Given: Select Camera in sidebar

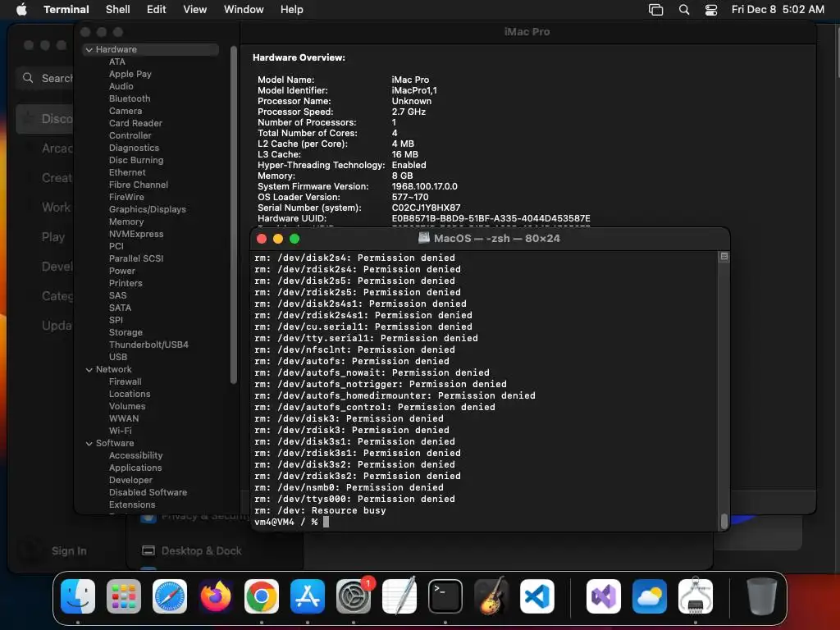Looking at the screenshot, I should (x=126, y=111).
